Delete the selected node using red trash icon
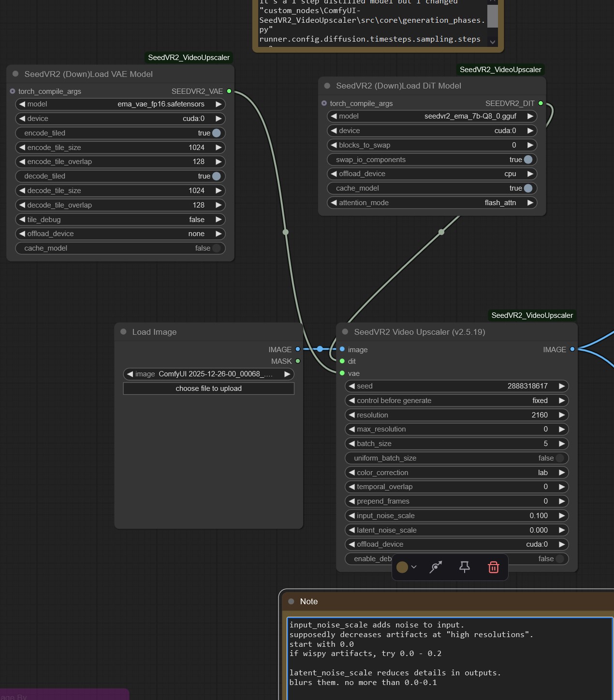This screenshot has width=614, height=700. [493, 567]
